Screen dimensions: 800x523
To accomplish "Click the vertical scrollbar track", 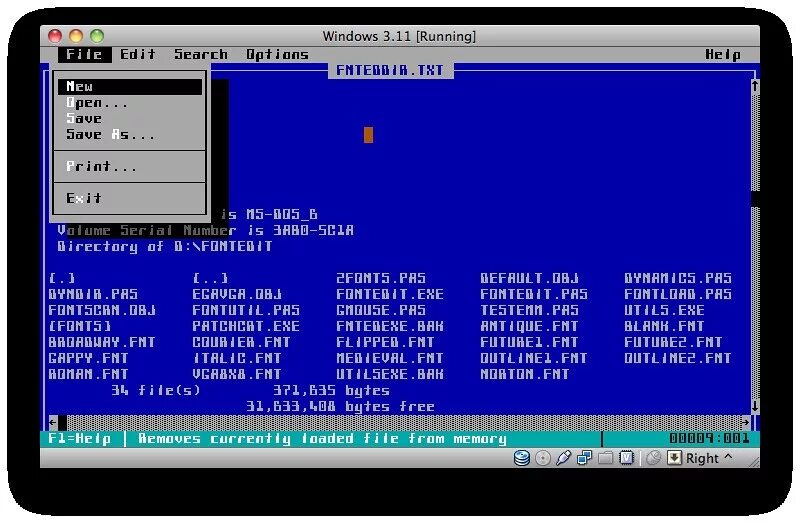I will pyautogui.click(x=755, y=245).
